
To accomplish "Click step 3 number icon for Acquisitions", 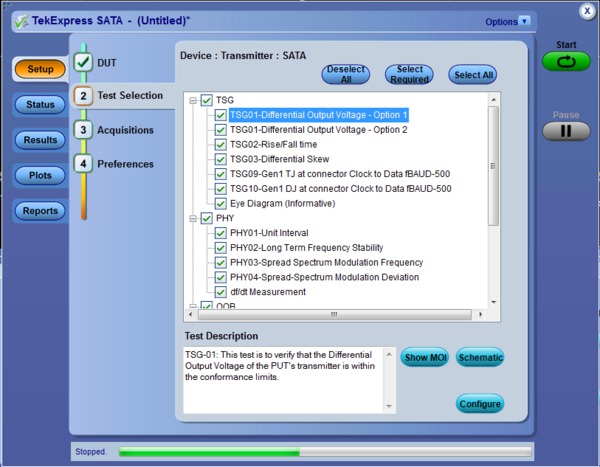I will coord(83,130).
